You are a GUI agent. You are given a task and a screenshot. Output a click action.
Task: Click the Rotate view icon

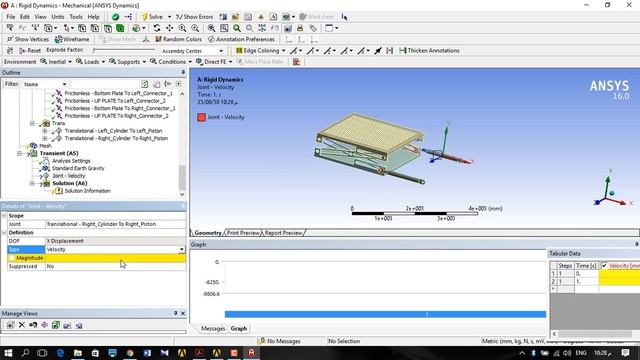tap(157, 28)
